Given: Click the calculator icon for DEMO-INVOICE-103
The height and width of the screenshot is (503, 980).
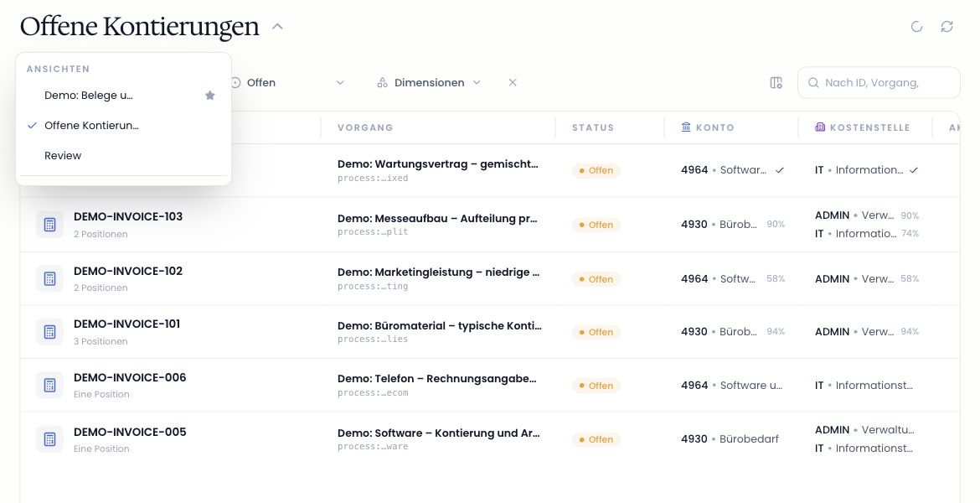Looking at the screenshot, I should [49, 225].
